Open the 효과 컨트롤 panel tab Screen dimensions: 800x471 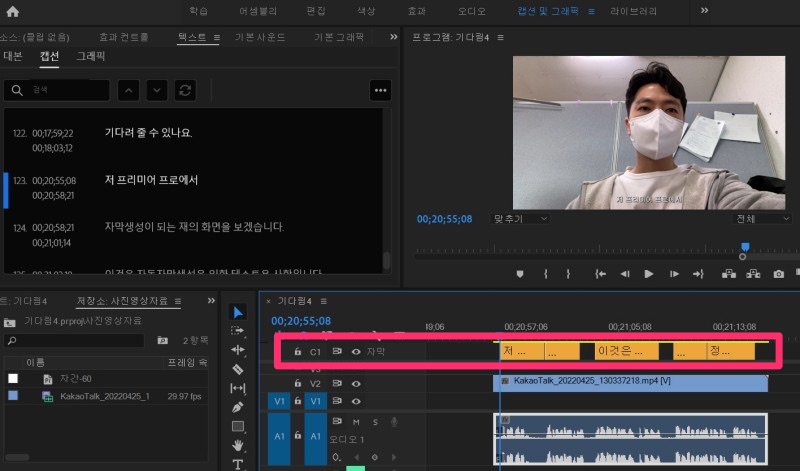point(124,37)
